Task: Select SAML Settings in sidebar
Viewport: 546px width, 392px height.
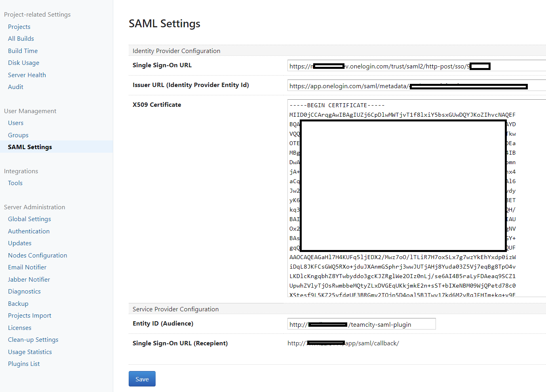Action: (x=30, y=147)
